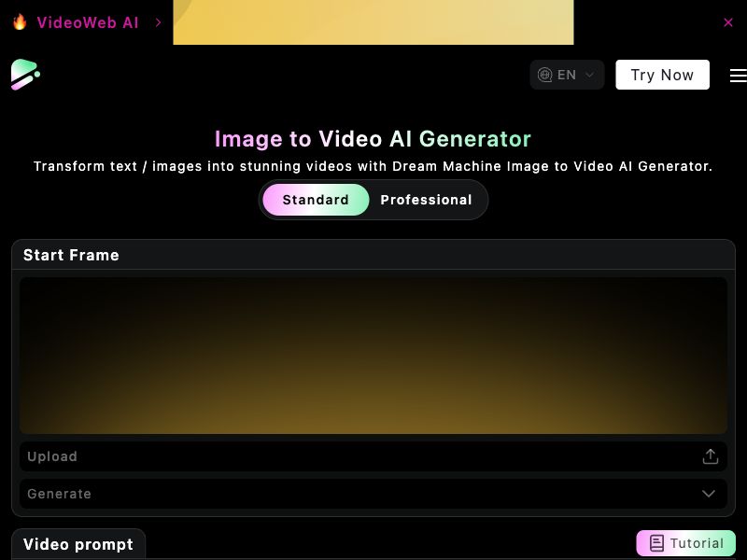
Task: Click the site logo icon top-left
Action: (x=24, y=74)
